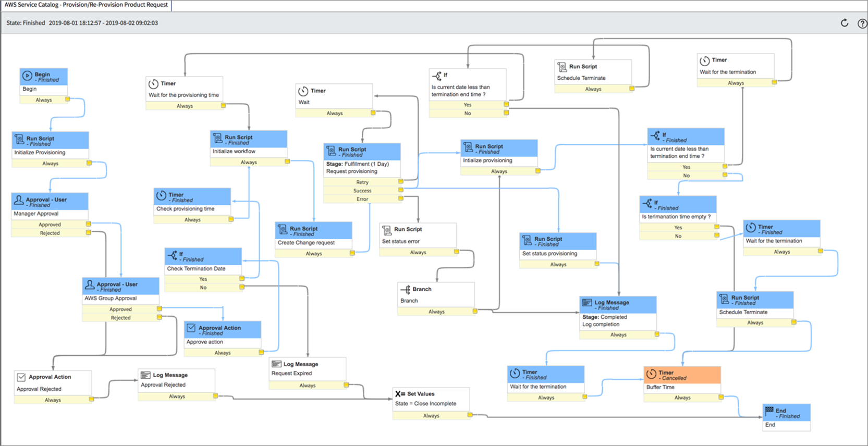This screenshot has height=446, width=868.
Task: Click the No condition under Is termanation time empty
Action: [678, 236]
